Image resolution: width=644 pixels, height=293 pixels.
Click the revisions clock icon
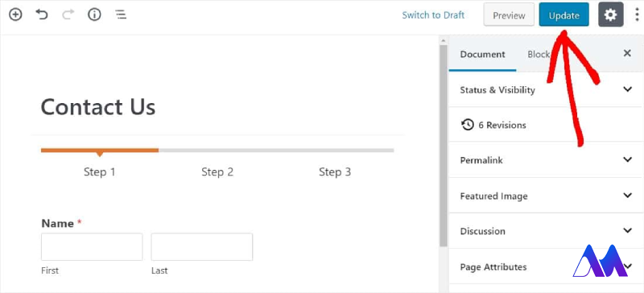click(468, 125)
